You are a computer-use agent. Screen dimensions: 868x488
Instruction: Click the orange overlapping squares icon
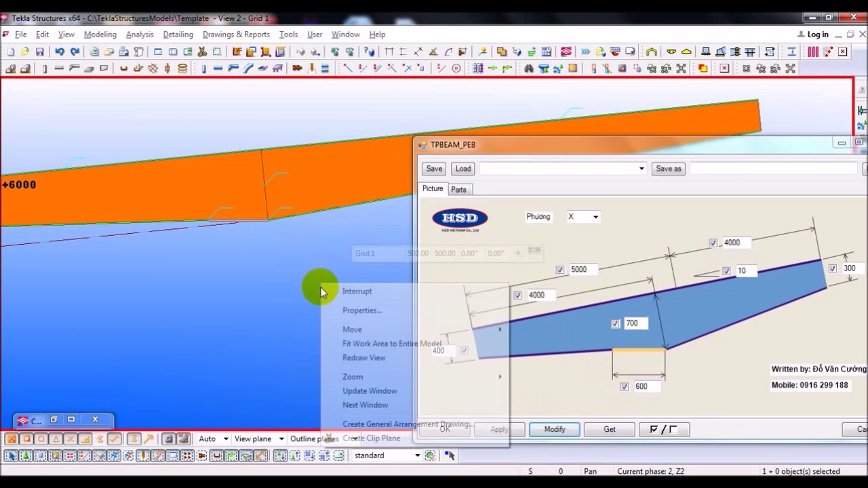pos(502,52)
